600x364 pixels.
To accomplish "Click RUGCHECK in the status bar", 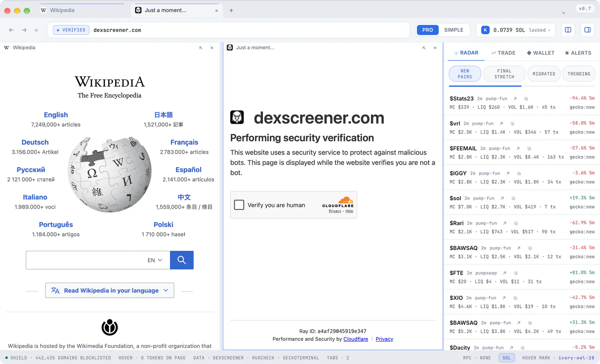I will click(x=263, y=358).
